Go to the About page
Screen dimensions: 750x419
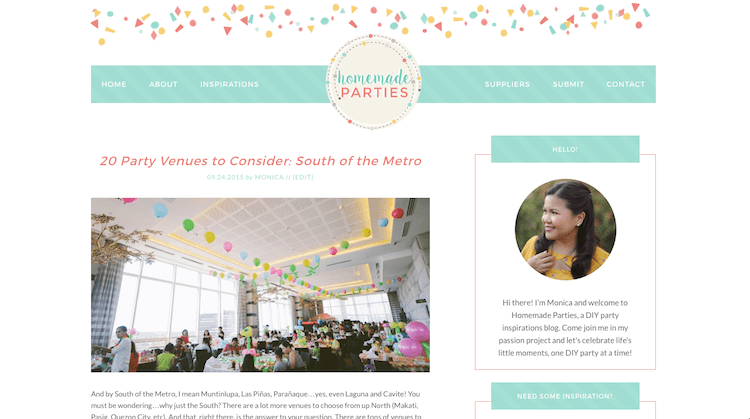pyautogui.click(x=163, y=84)
